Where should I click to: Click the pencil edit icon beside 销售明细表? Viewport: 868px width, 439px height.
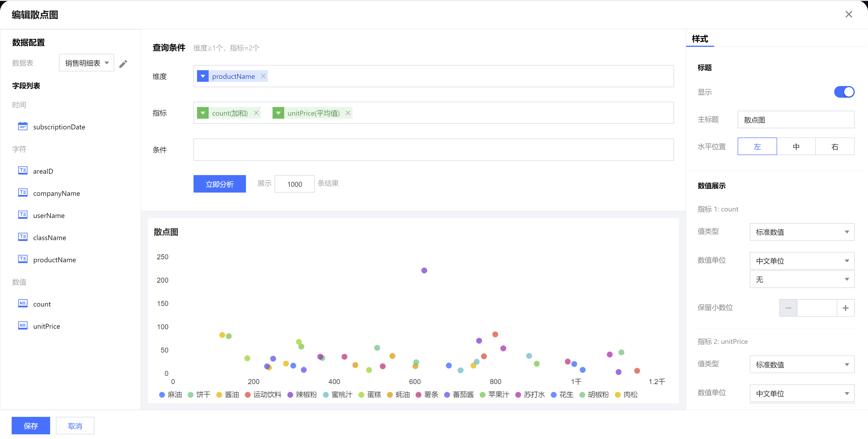click(123, 64)
